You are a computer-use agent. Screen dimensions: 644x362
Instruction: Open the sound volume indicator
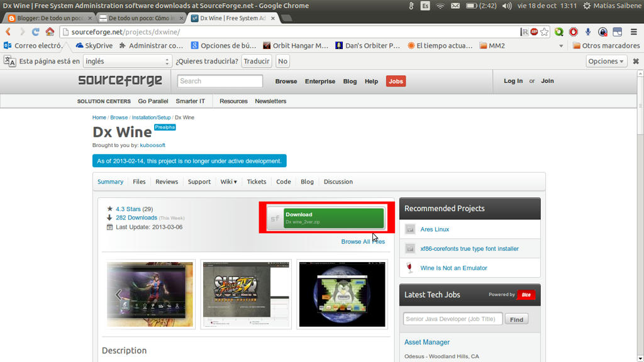(507, 6)
